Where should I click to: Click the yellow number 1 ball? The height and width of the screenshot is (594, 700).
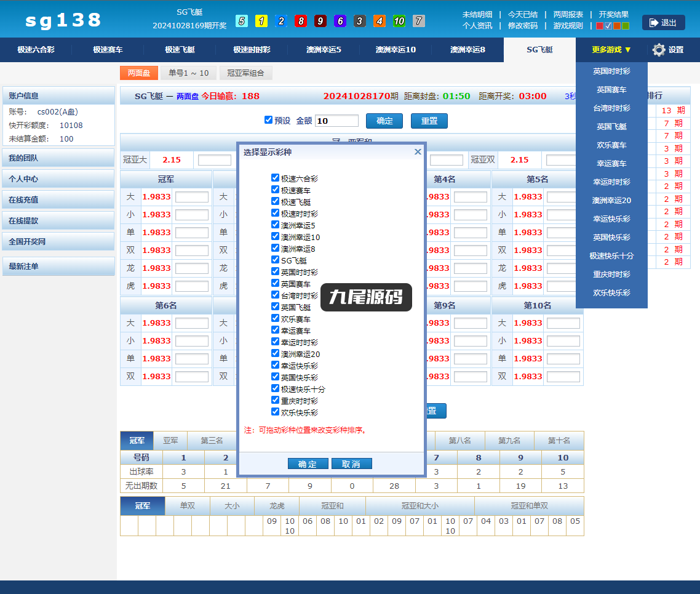[x=261, y=21]
